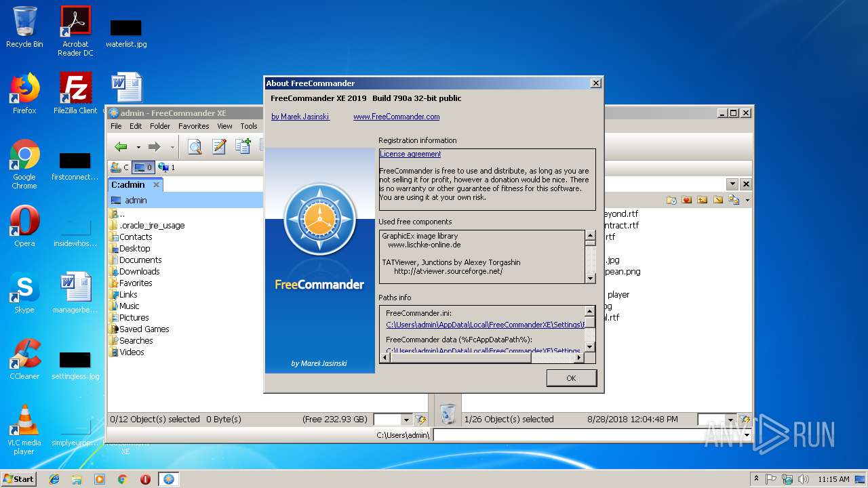Click the FreeCommander taskbar button
Image resolution: width=868 pixels, height=488 pixels.
(168, 479)
